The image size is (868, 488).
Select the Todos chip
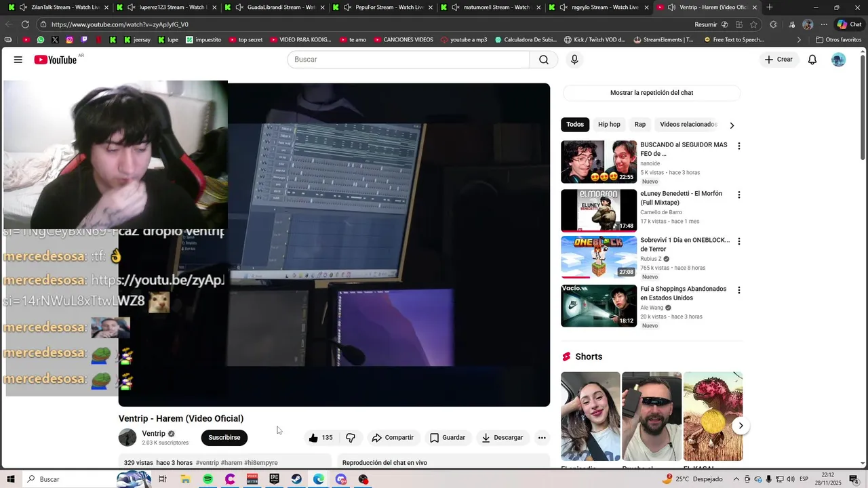(x=575, y=125)
